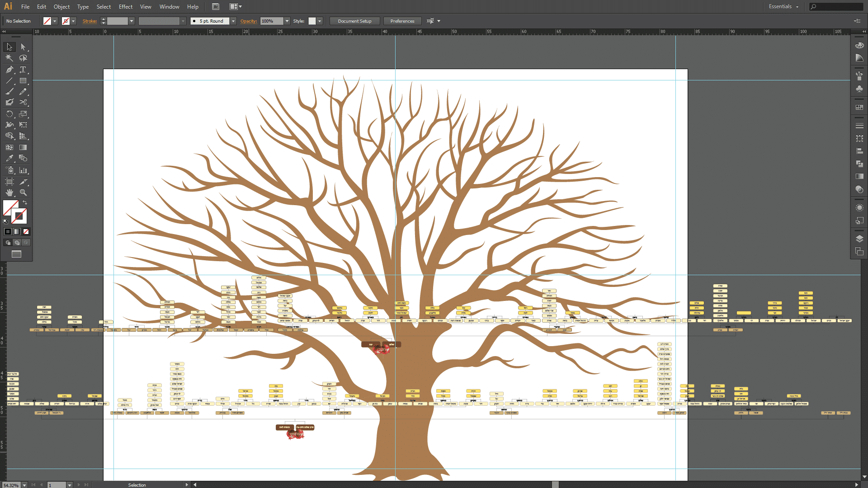Select the Rectangle tool

coord(23,81)
